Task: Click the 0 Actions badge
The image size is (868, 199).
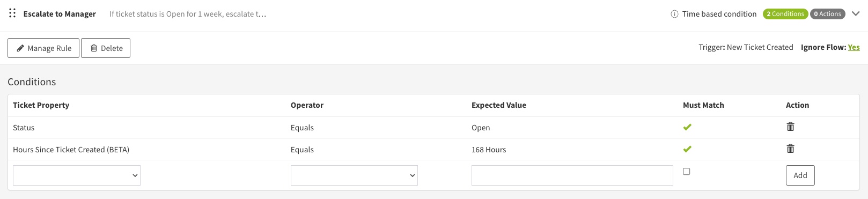Action: point(827,14)
